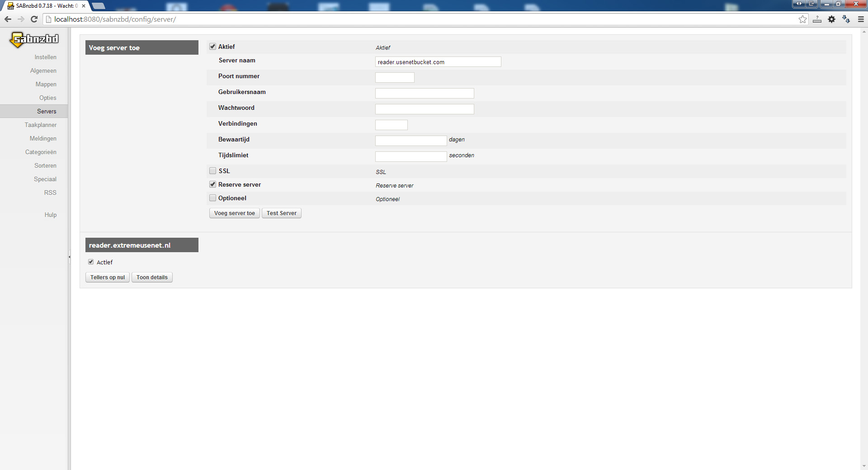Collapse the sidebar with small arrow handle
The height and width of the screenshot is (470, 868).
(x=69, y=257)
